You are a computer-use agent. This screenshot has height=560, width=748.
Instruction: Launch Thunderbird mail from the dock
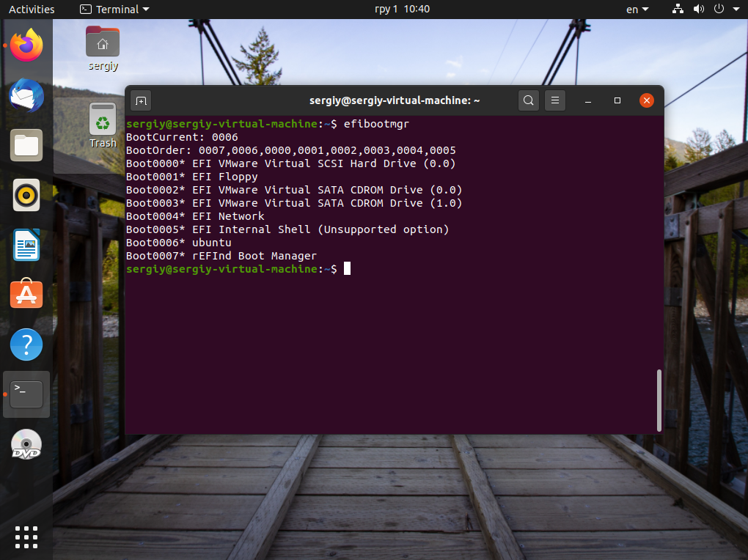(x=26, y=95)
